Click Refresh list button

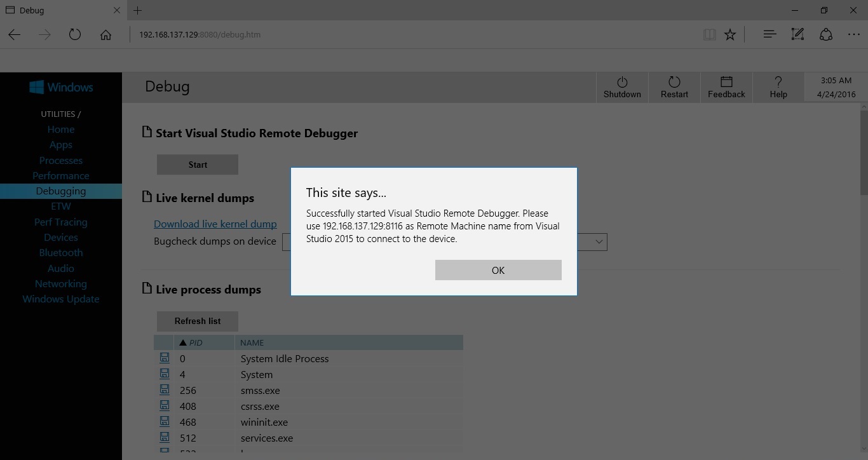198,321
